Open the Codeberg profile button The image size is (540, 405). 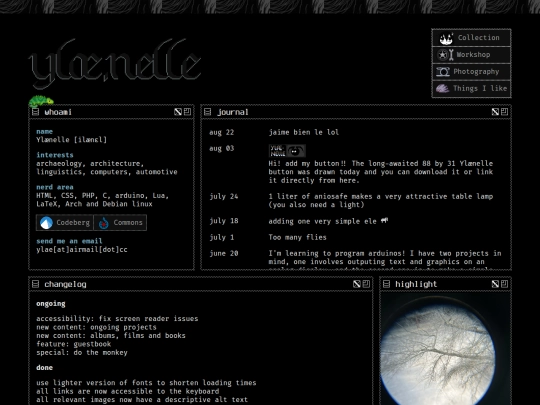[65, 223]
